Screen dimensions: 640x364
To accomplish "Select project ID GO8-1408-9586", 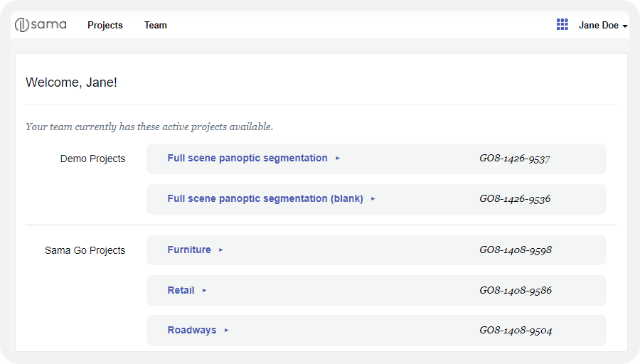I will (x=516, y=290).
